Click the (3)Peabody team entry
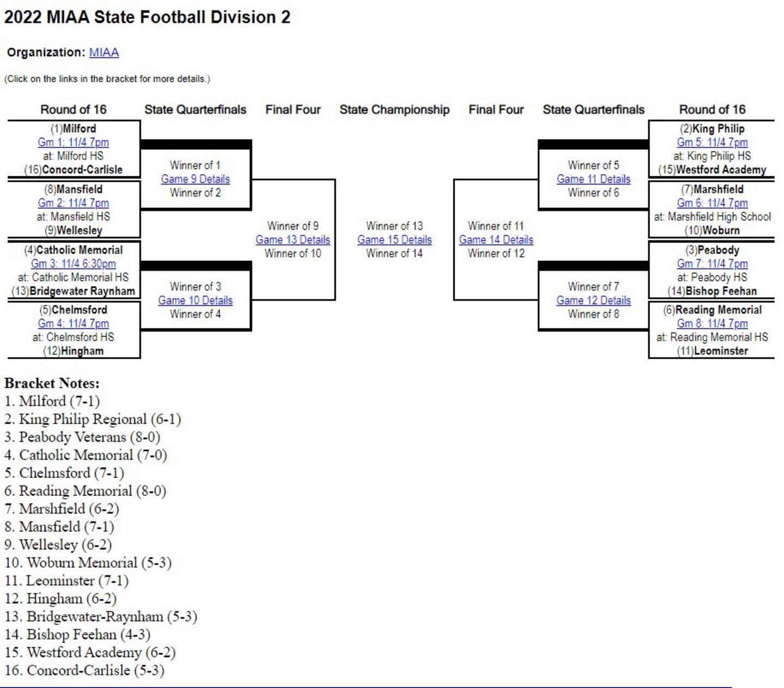Screen dimensions: 784x688 pyautogui.click(x=712, y=250)
